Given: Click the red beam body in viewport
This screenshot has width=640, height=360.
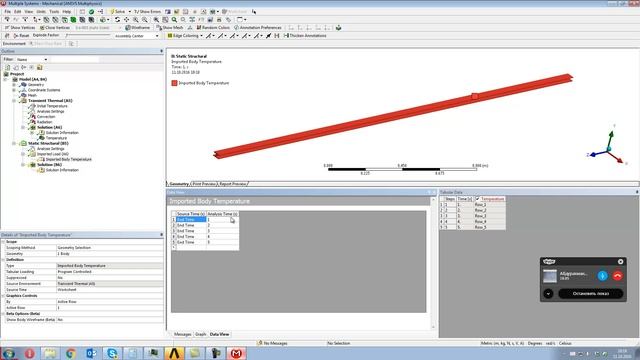Looking at the screenshot, I should pyautogui.click(x=393, y=116).
